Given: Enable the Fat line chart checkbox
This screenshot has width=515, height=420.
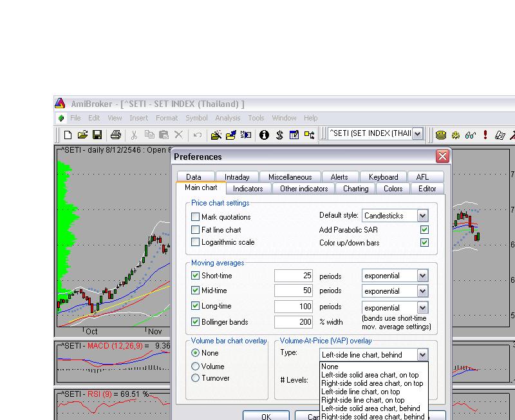Looking at the screenshot, I should point(195,229).
